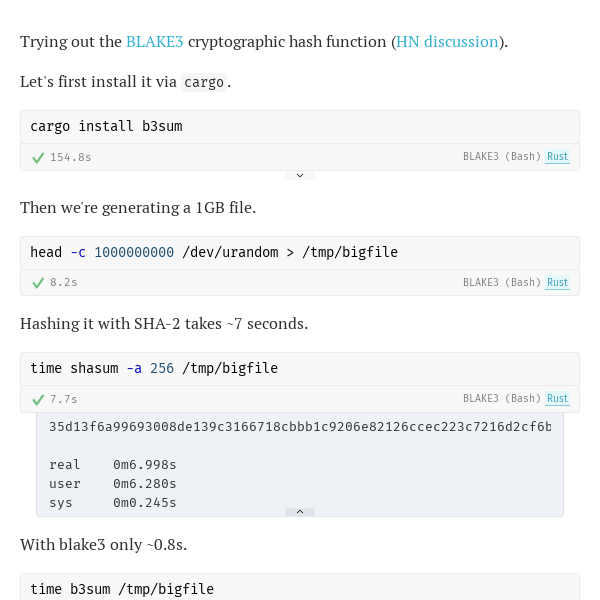Viewport: 600px width, 600px height.
Task: Click the 8.2s runtime label
Action: click(x=64, y=282)
